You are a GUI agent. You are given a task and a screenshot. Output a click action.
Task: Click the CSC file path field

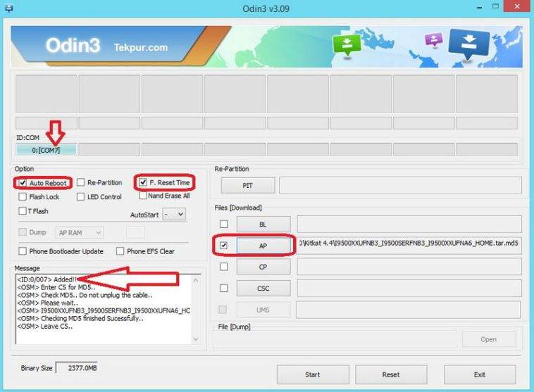coord(409,288)
